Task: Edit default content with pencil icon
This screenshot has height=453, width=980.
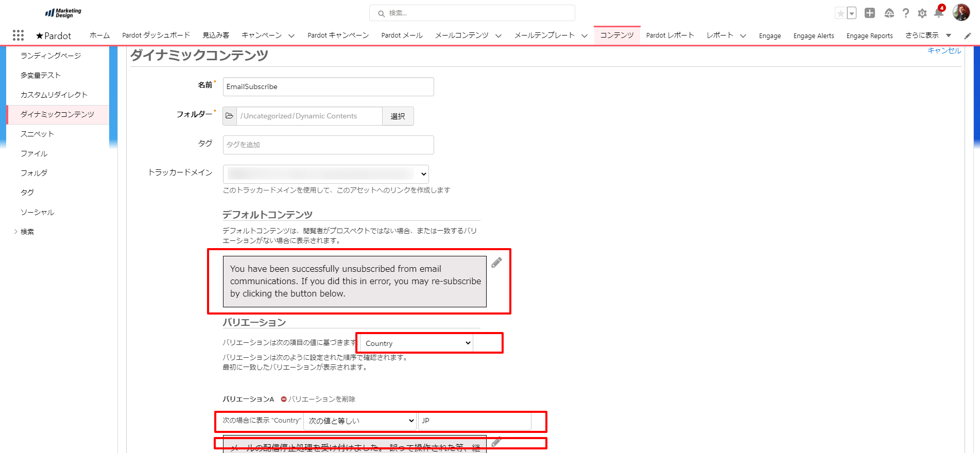Action: pyautogui.click(x=496, y=263)
